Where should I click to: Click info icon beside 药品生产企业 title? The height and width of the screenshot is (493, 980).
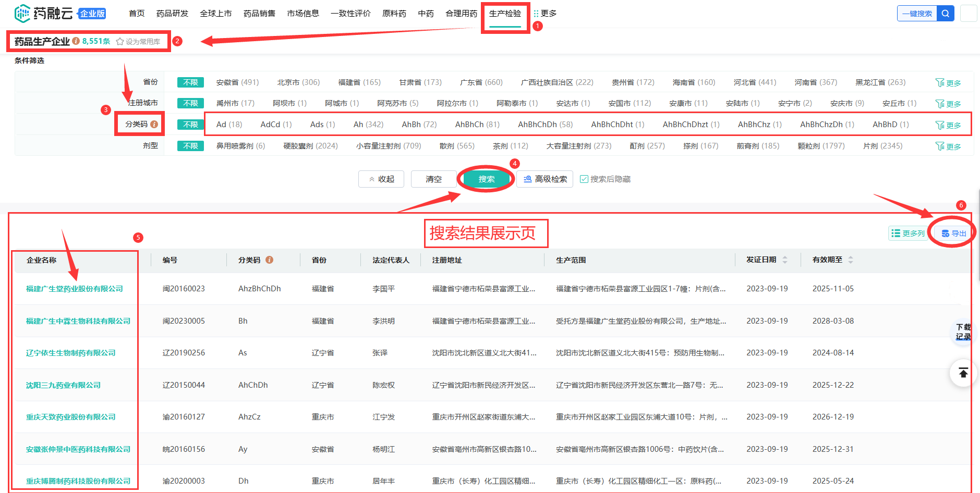tap(76, 41)
